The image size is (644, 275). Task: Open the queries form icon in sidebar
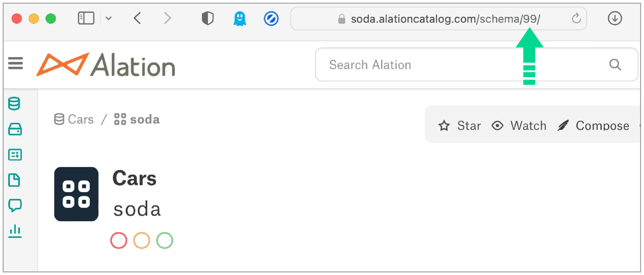pos(15,155)
